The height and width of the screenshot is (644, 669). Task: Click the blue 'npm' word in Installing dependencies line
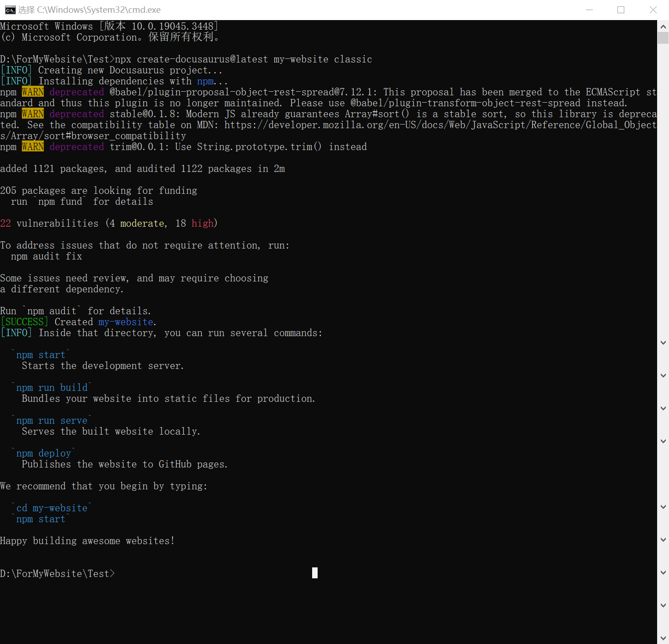(205, 81)
